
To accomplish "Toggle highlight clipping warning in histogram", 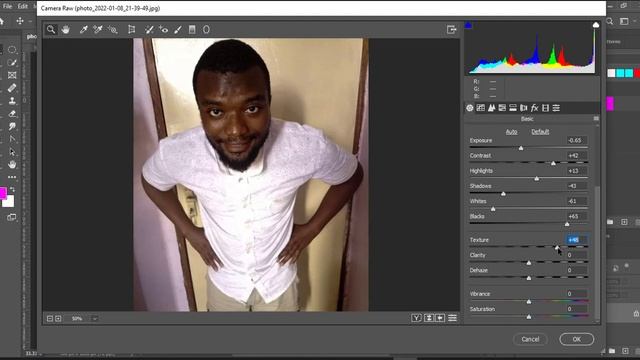I will (x=596, y=25).
